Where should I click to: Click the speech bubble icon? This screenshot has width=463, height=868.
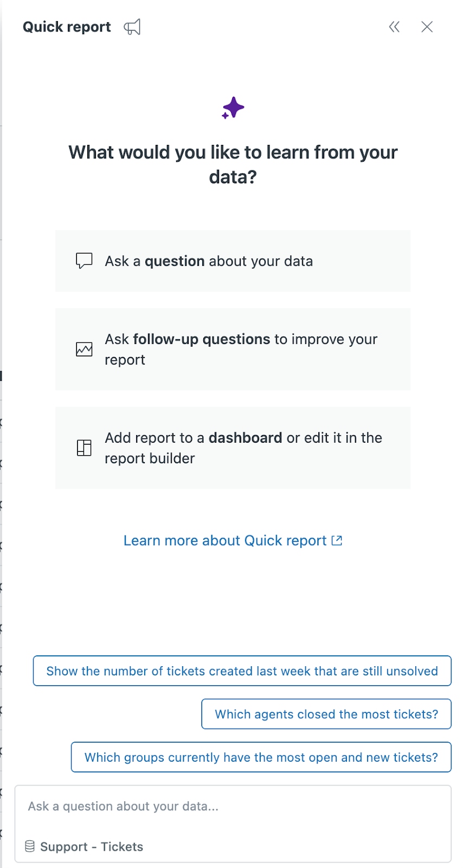[x=84, y=261]
